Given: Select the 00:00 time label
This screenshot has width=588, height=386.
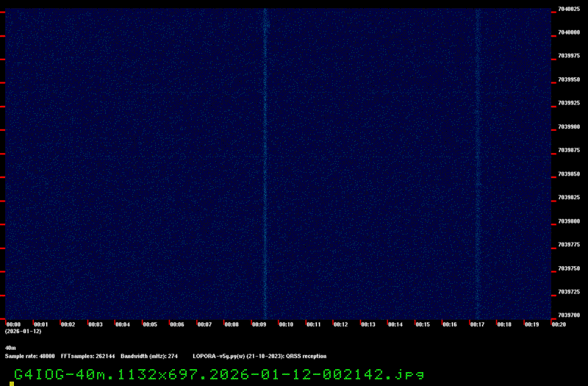Looking at the screenshot, I should pos(13,324).
